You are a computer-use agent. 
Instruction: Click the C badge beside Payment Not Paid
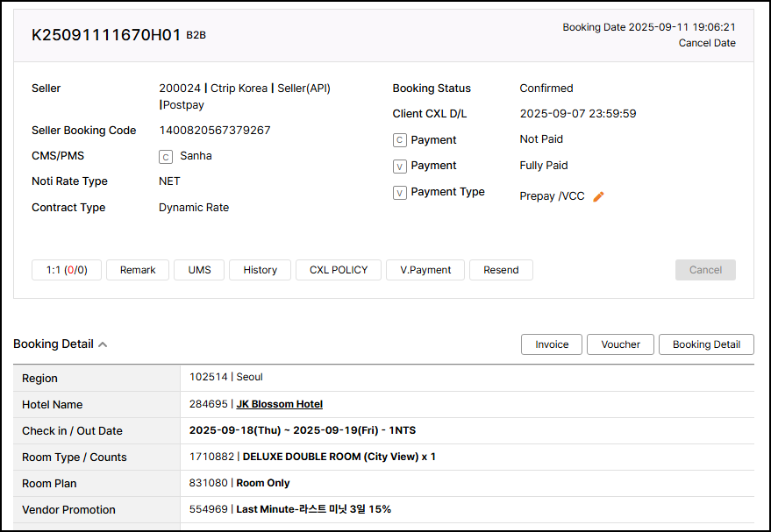point(400,140)
